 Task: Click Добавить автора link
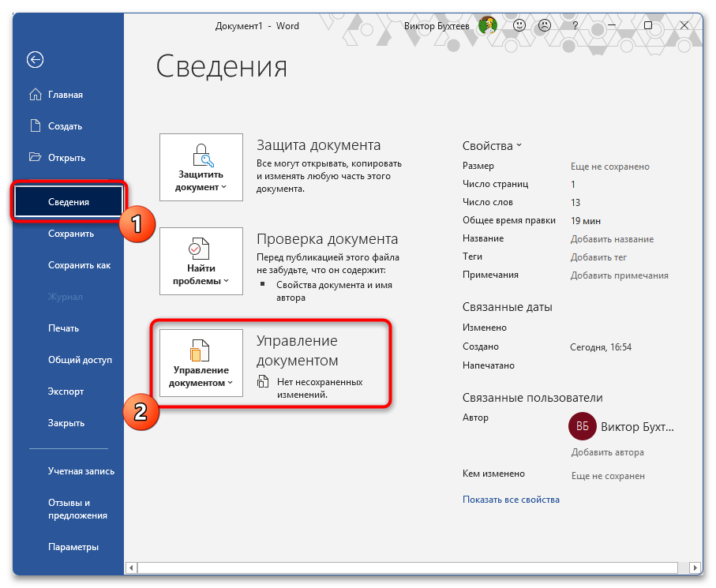[x=607, y=452]
